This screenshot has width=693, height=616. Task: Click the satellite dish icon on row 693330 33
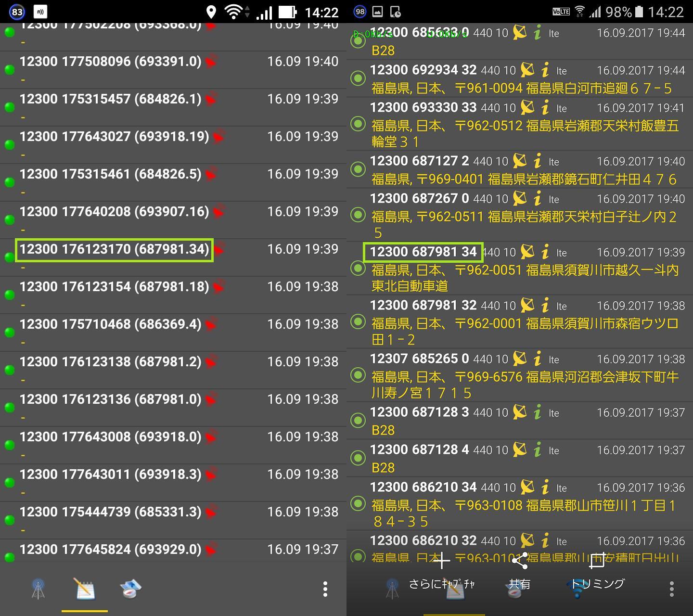(528, 107)
